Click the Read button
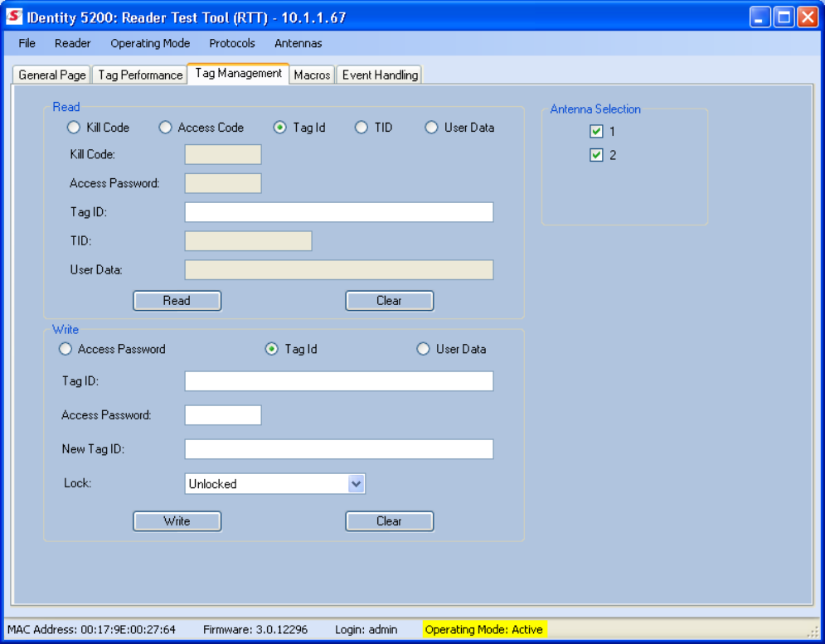 [x=177, y=300]
